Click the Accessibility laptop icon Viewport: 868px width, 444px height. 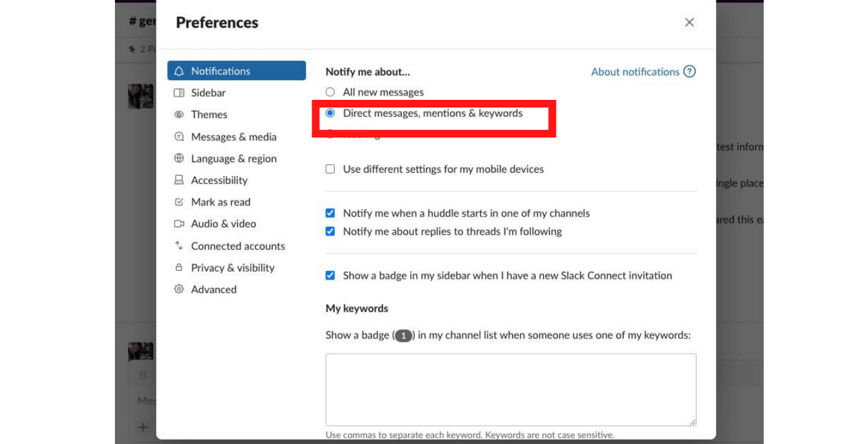coord(179,180)
